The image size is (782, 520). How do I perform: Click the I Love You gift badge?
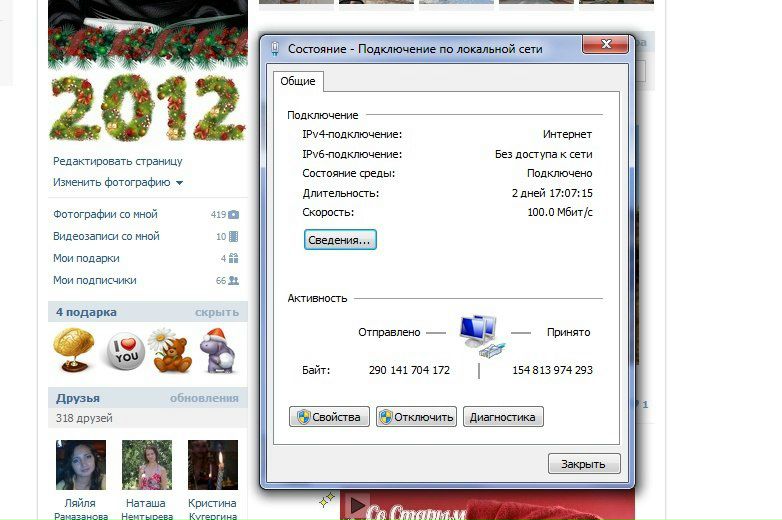point(125,352)
